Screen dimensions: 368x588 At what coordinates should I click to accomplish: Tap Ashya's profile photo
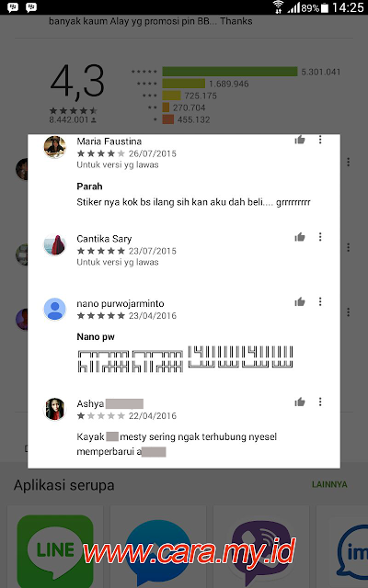tap(55, 409)
